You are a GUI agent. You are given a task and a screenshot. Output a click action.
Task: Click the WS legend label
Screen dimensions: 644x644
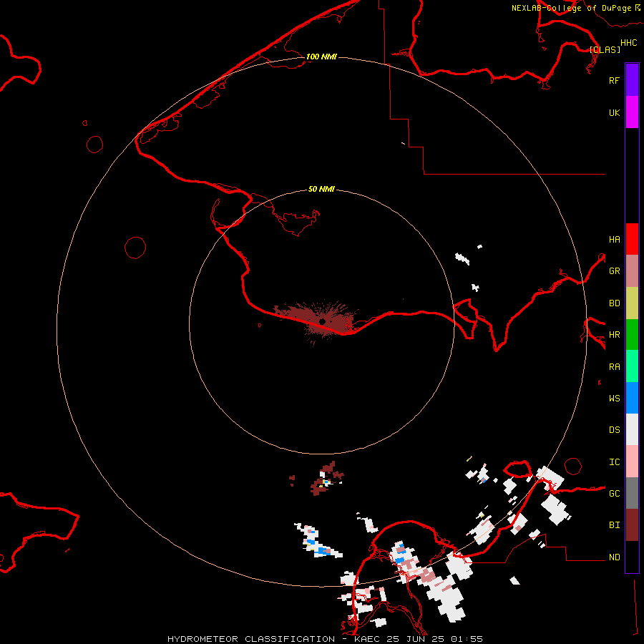[x=614, y=398]
